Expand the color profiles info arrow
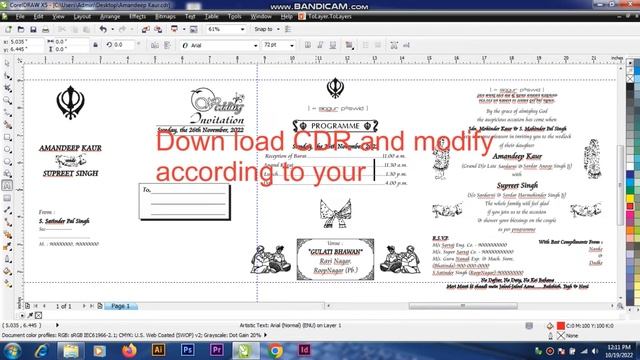The width and height of the screenshot is (640, 360). pyautogui.click(x=266, y=335)
